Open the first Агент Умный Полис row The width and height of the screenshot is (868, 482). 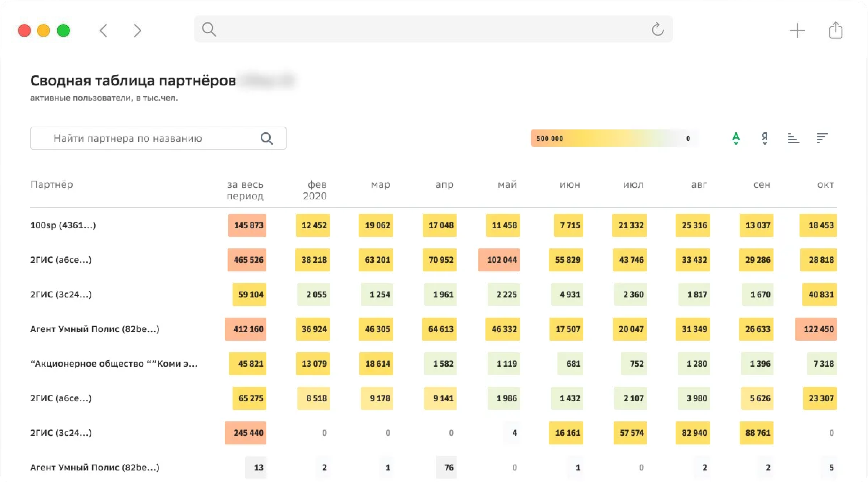[x=95, y=329]
